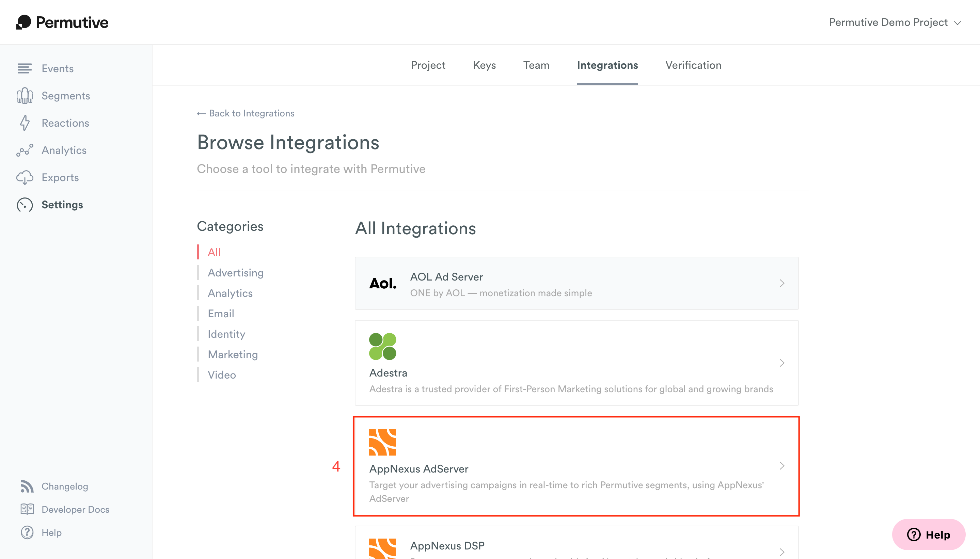Click the Developer Docs book icon
The width and height of the screenshot is (980, 559).
click(27, 509)
